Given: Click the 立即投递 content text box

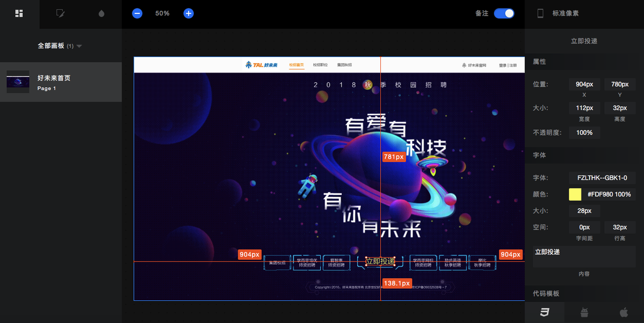Looking at the screenshot, I should [584, 257].
